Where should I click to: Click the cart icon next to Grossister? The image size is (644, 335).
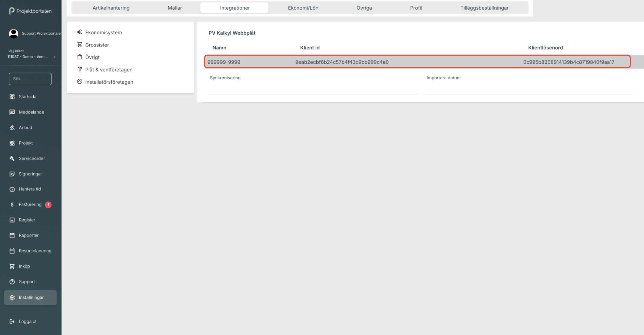79,44
